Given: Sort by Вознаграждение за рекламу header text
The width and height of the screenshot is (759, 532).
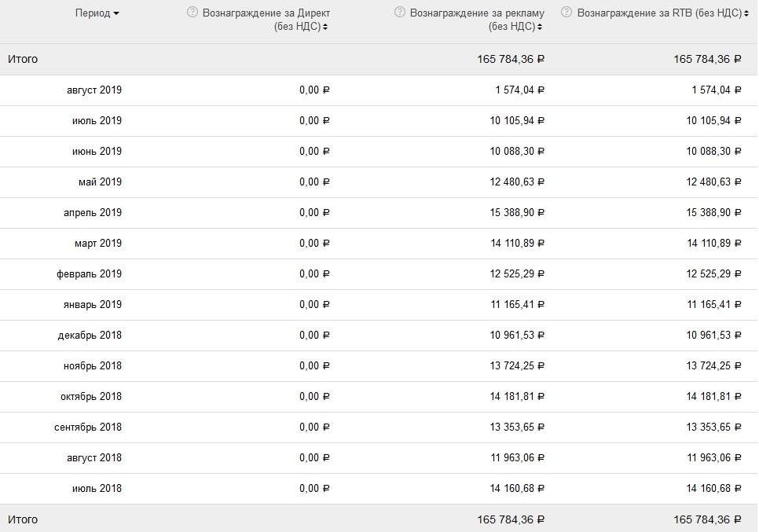Looking at the screenshot, I should 477,13.
